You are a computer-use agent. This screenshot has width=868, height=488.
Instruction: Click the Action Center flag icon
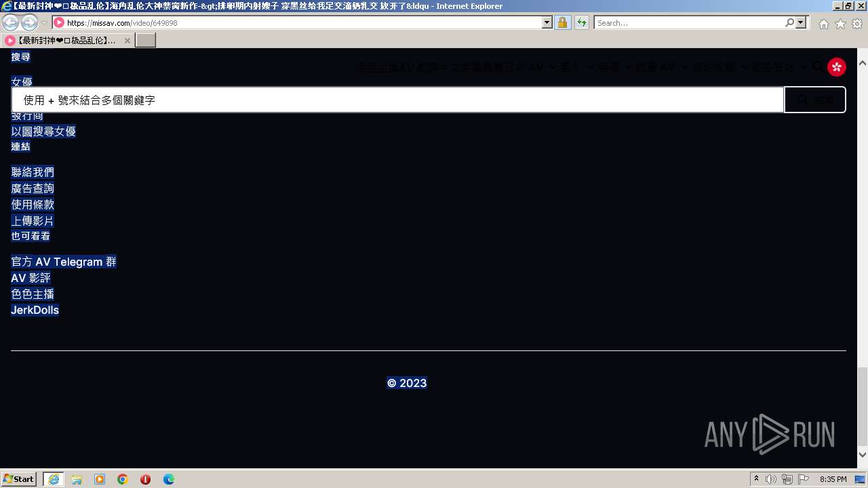pos(804,479)
